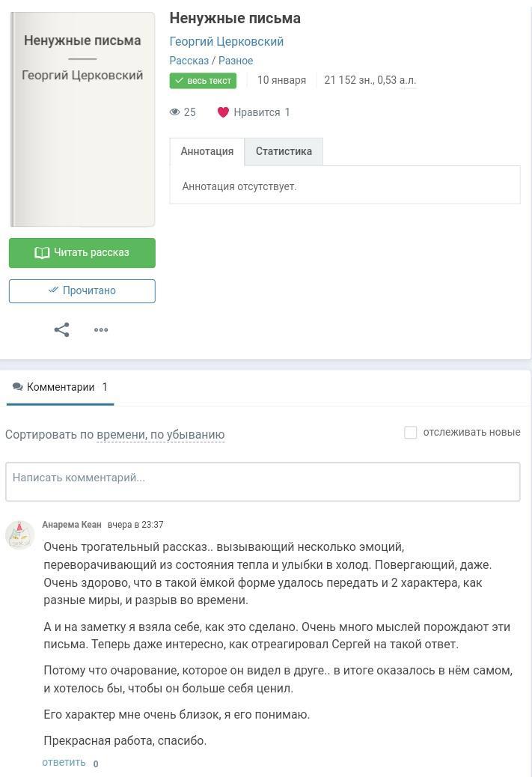This screenshot has width=532, height=777.
Task: Click the share icon under the book cover
Action: point(62,329)
